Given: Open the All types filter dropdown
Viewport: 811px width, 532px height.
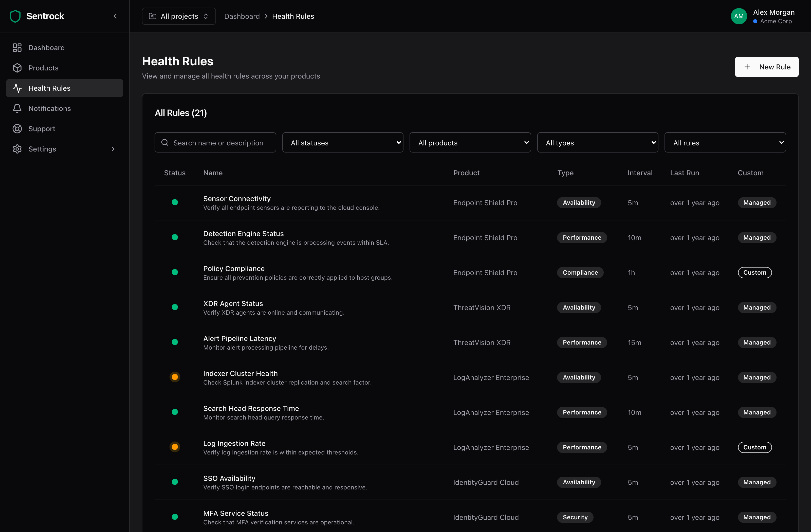Looking at the screenshot, I should (597, 142).
